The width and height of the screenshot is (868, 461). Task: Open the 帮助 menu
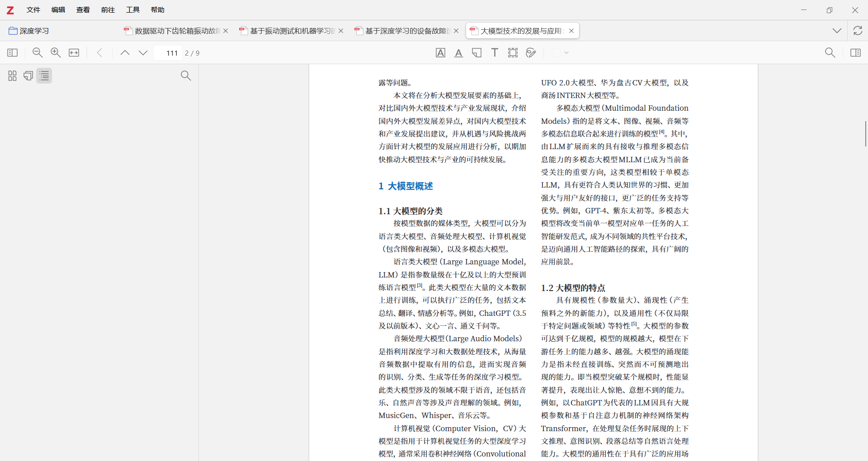[x=158, y=10]
